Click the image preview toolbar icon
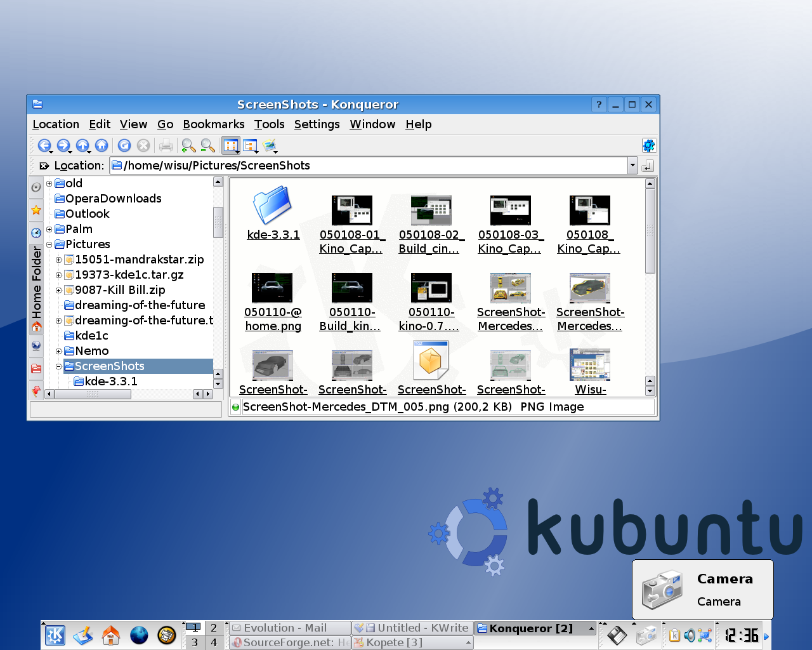Viewport: 812px width, 650px height. tap(270, 145)
